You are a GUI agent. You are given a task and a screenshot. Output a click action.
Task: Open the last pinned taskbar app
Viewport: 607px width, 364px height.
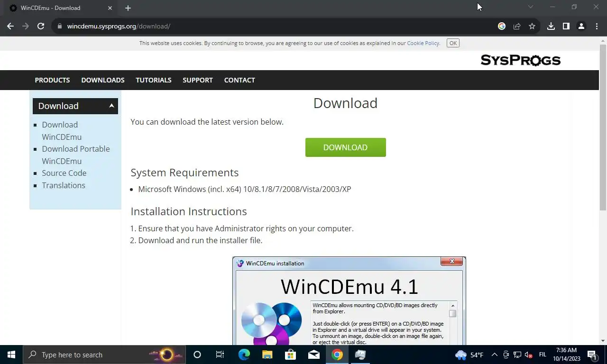pyautogui.click(x=360, y=355)
